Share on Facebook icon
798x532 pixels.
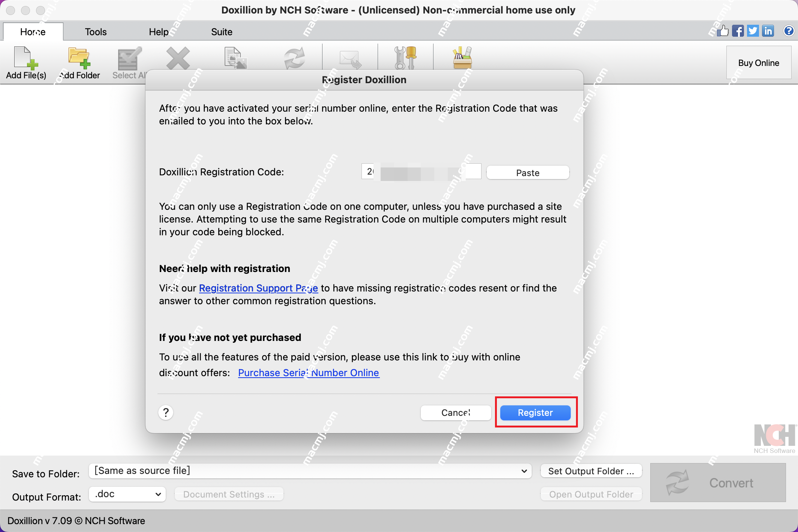738,31
